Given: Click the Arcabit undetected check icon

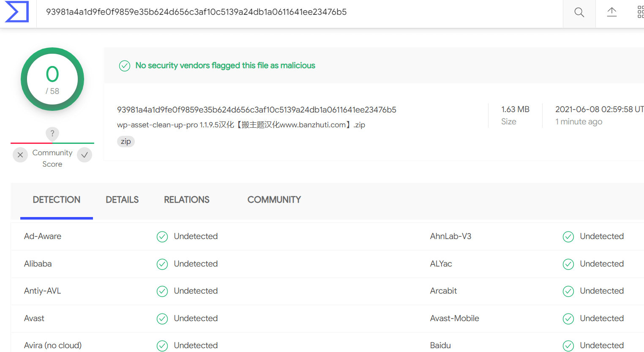Looking at the screenshot, I should (x=568, y=291).
